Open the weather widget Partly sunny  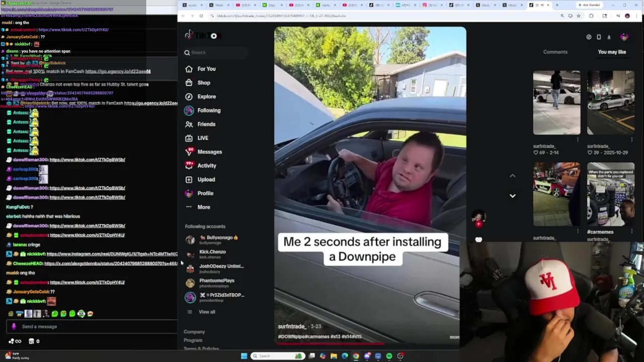pyautogui.click(x=17, y=356)
